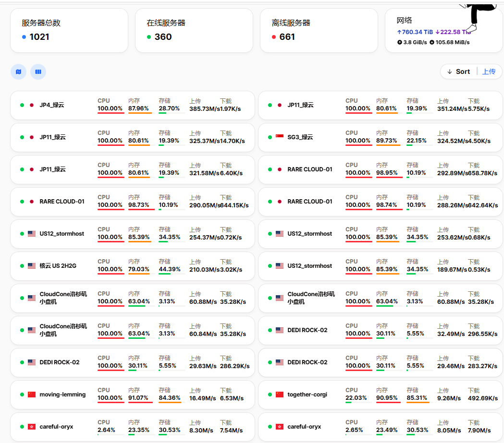Image resolution: width=504 pixels, height=443 pixels.
Task: Click the Japan flag on JP11_绿云 351.24M/s
Action: coord(280,105)
